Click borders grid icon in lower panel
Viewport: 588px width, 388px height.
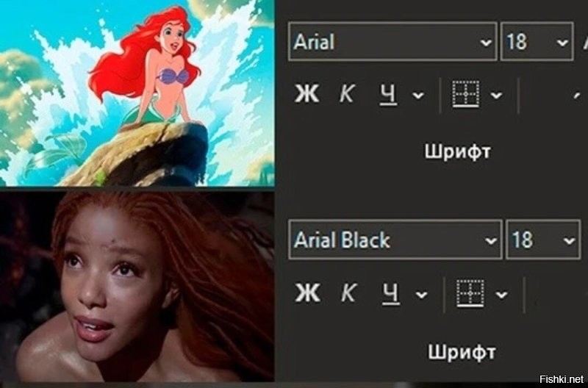(470, 293)
